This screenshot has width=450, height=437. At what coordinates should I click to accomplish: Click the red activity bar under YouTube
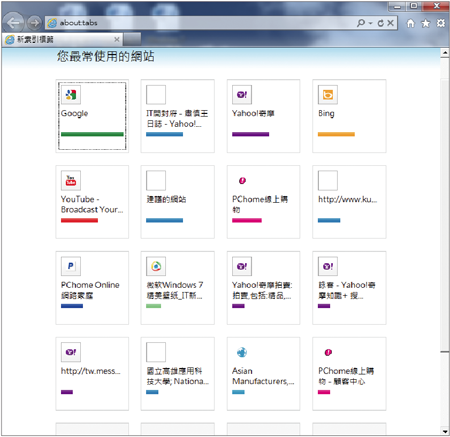(x=79, y=220)
